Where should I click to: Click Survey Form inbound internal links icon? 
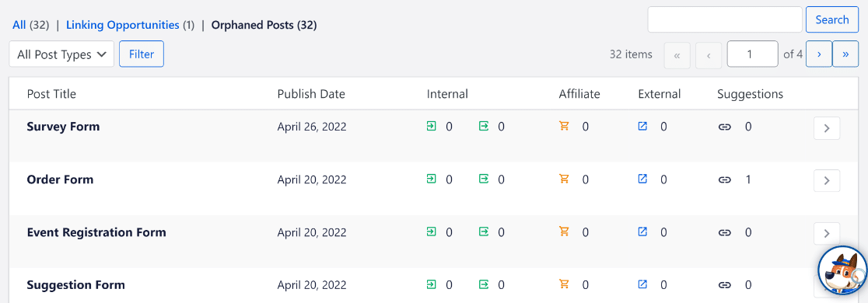[x=431, y=127]
